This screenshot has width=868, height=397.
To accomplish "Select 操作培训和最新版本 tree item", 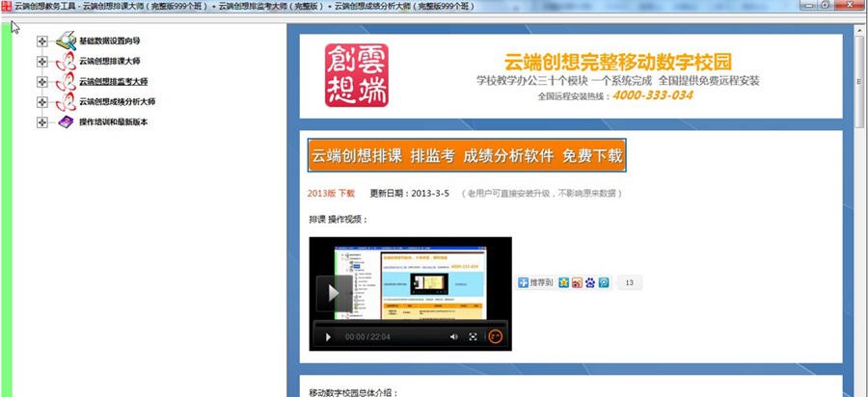I will tap(113, 122).
